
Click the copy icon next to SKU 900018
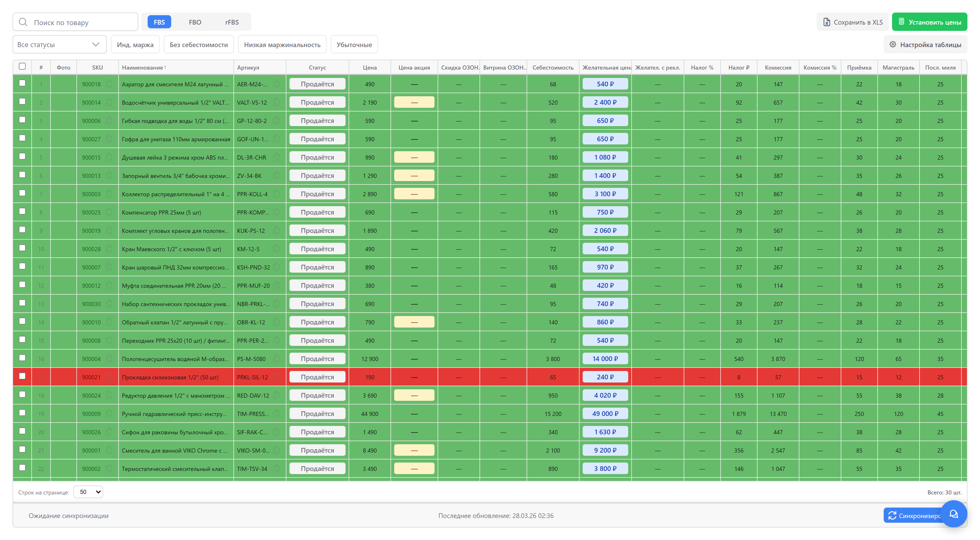tap(109, 84)
